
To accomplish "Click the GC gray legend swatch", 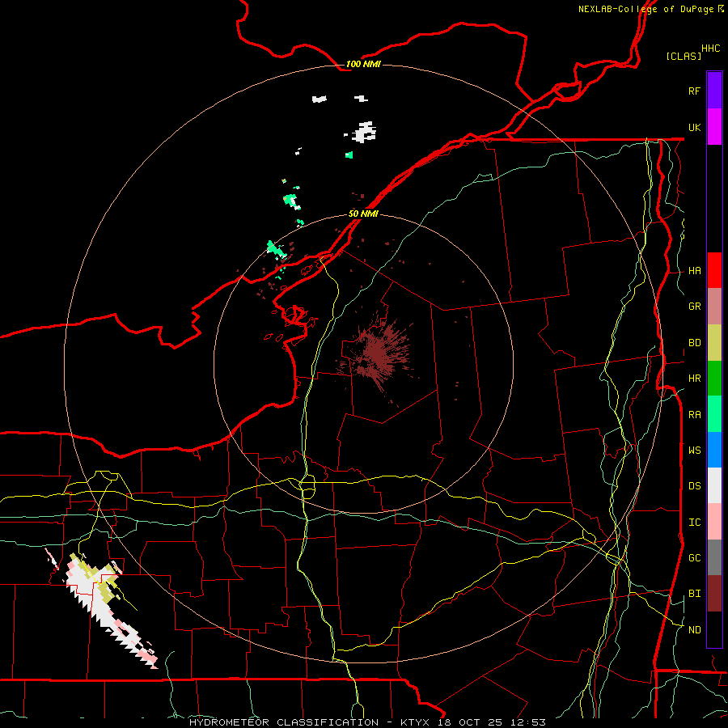I will (714, 557).
